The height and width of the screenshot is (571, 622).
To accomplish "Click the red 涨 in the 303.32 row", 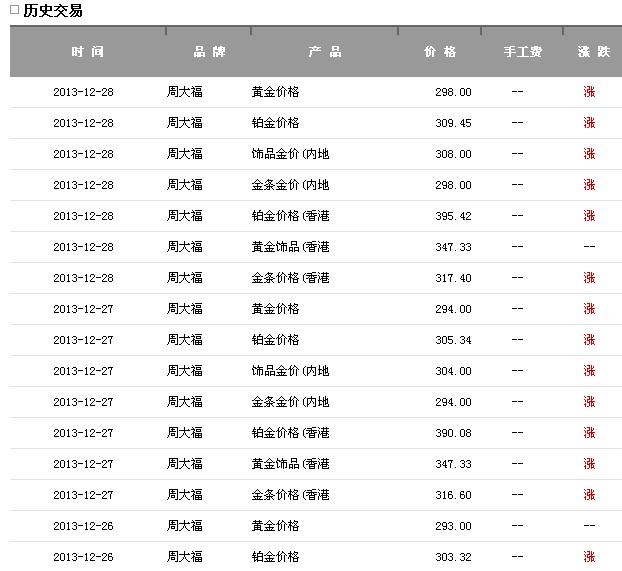I will (x=589, y=556).
